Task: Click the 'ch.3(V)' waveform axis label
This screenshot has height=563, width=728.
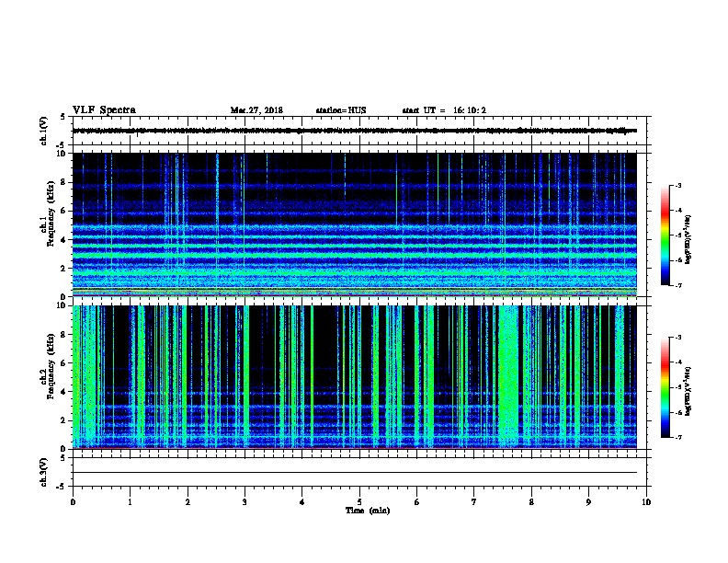Action: (43, 472)
